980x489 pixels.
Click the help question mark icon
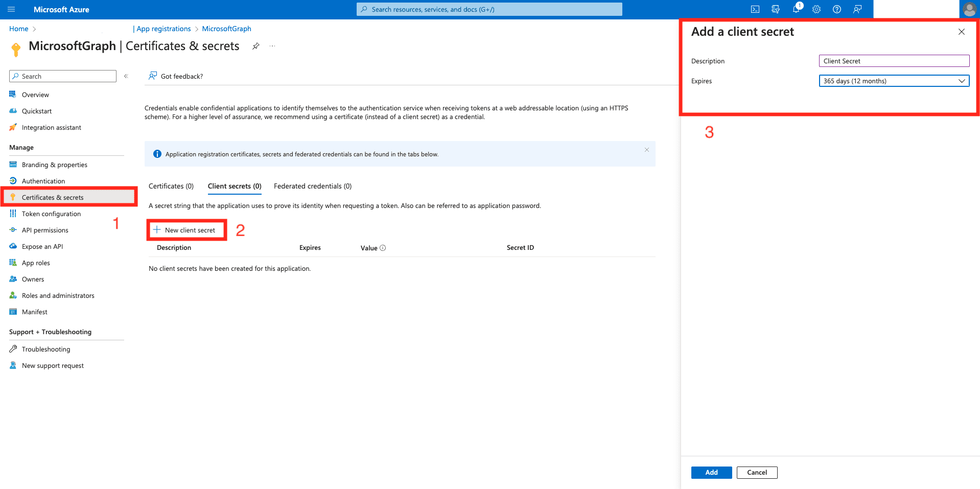[837, 9]
